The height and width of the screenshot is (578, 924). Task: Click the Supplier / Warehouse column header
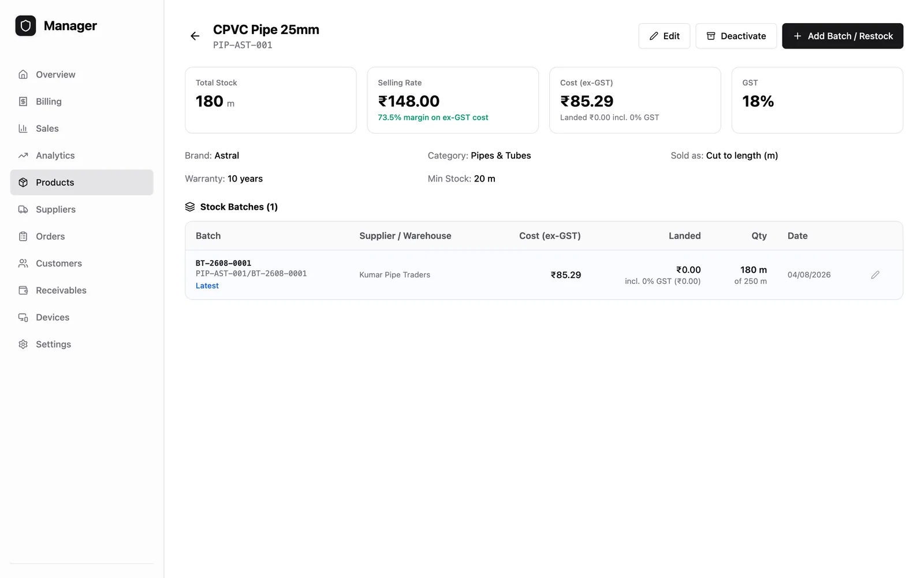pyautogui.click(x=405, y=236)
